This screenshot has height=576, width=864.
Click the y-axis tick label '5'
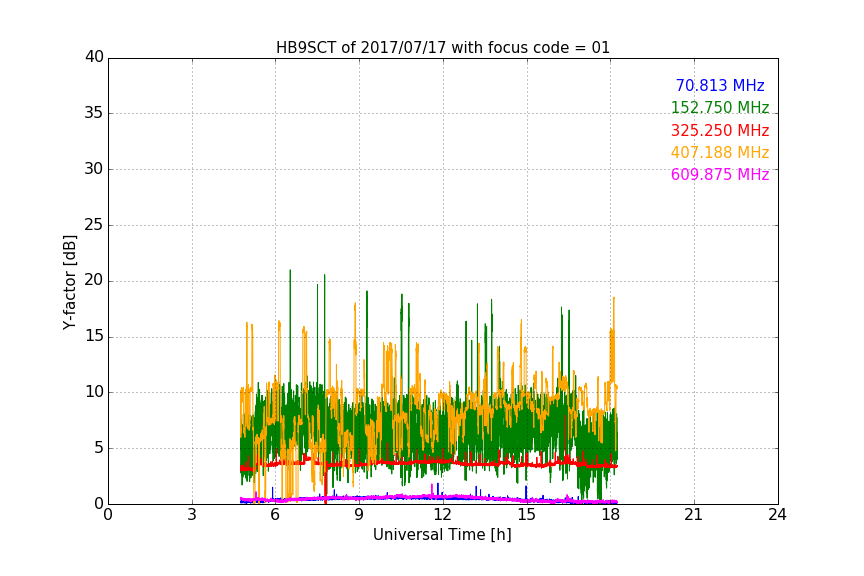(x=99, y=448)
